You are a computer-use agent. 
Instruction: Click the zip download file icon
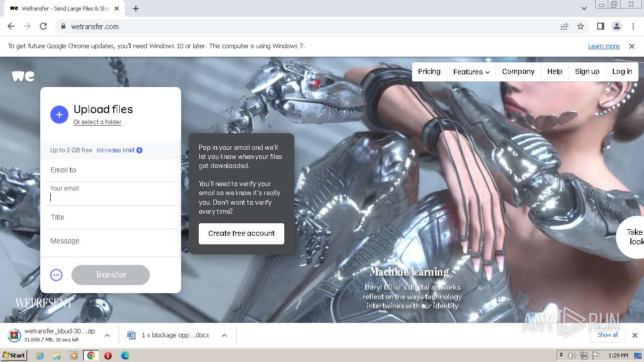[15, 335]
